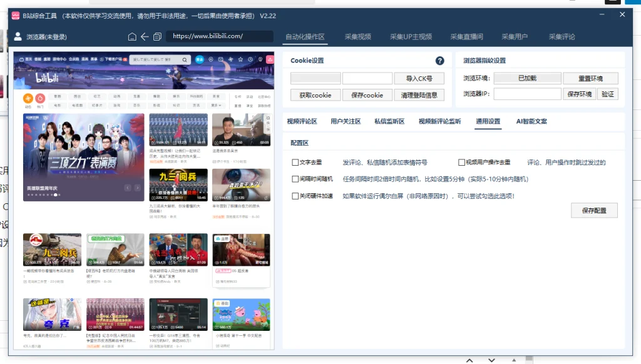The width and height of the screenshot is (641, 364).
Task: Open the 采集直播间 tab
Action: click(x=466, y=37)
